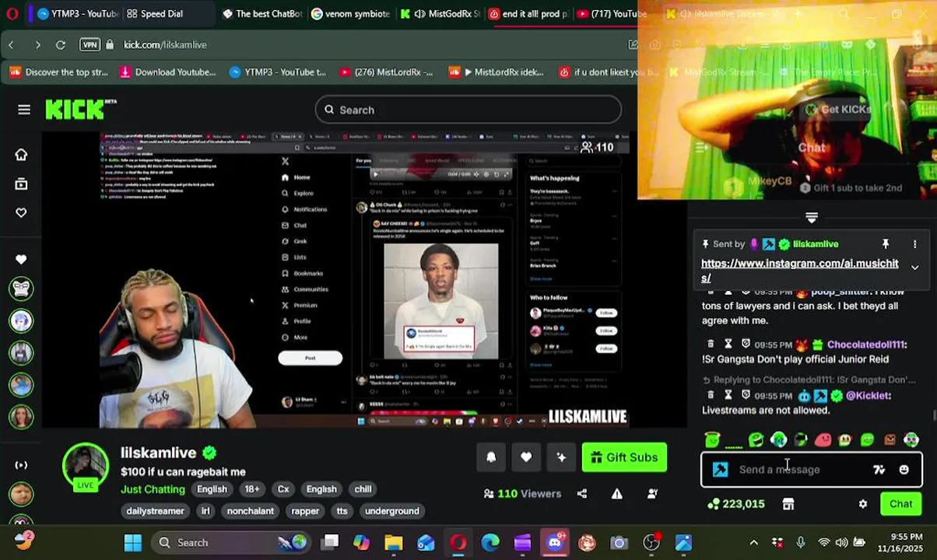Open chat text formatting icon
937x560 pixels.
coord(879,470)
